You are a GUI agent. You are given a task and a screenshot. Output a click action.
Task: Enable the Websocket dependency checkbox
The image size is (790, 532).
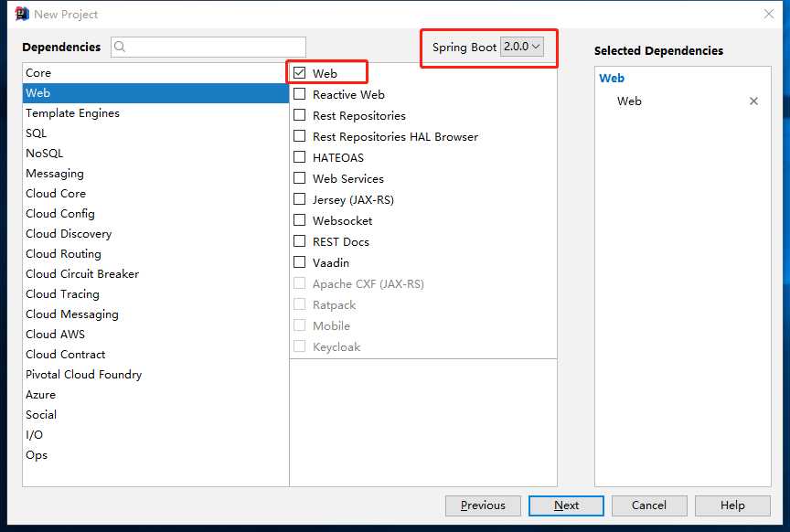click(299, 220)
